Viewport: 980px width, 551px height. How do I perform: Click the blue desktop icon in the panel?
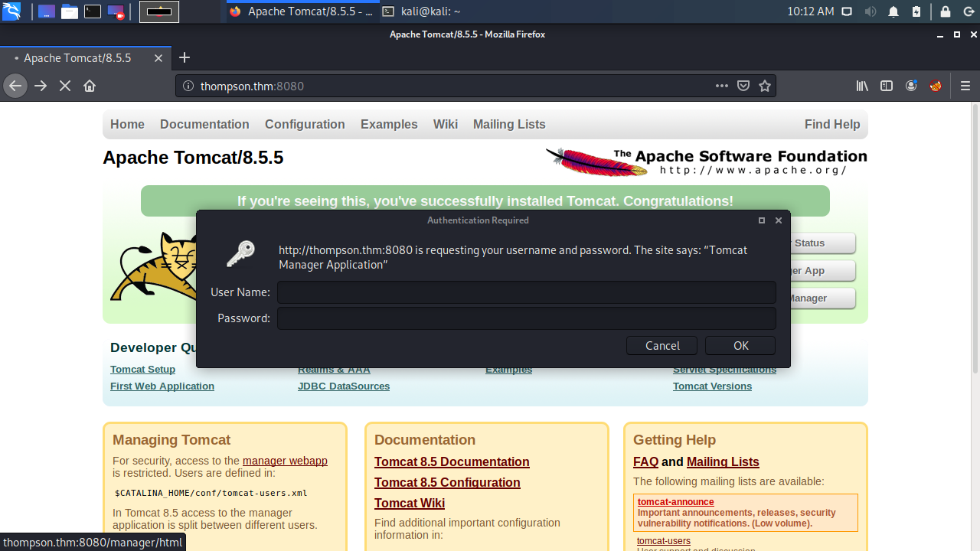pos(47,11)
